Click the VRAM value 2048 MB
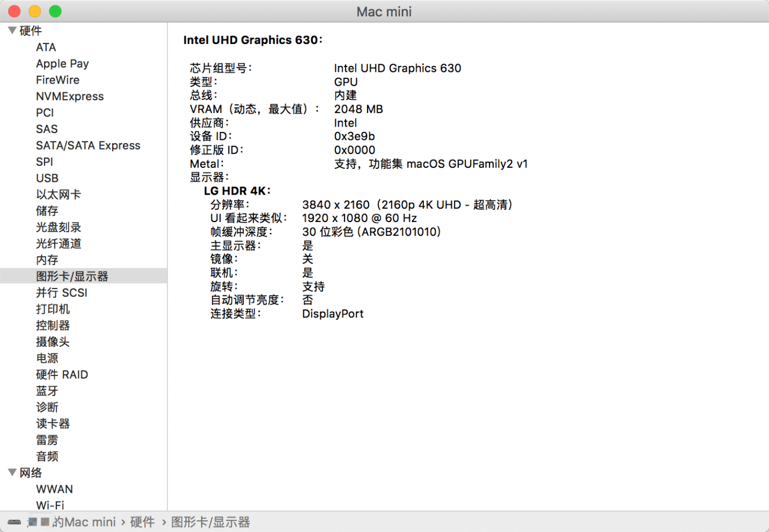Image resolution: width=769 pixels, height=532 pixels. [x=358, y=109]
